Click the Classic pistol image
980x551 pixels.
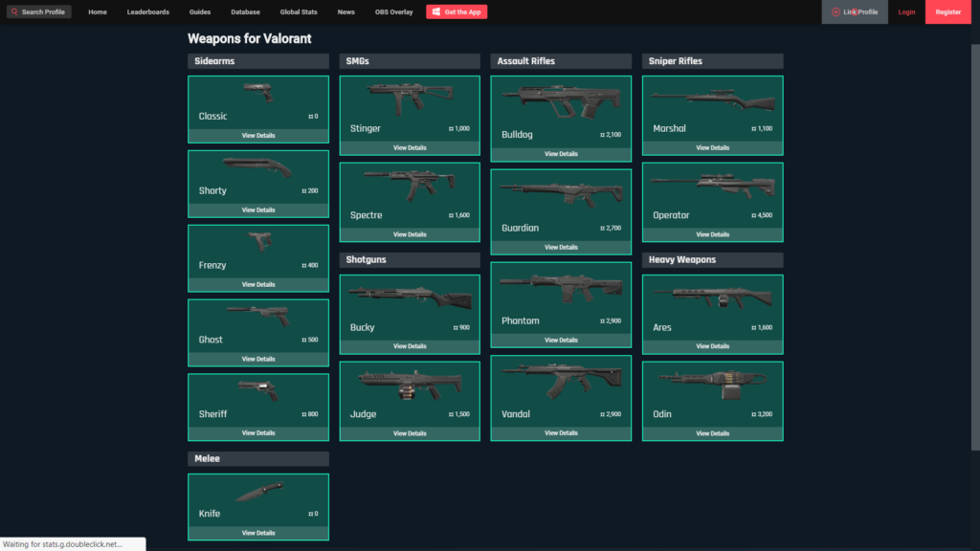(258, 93)
